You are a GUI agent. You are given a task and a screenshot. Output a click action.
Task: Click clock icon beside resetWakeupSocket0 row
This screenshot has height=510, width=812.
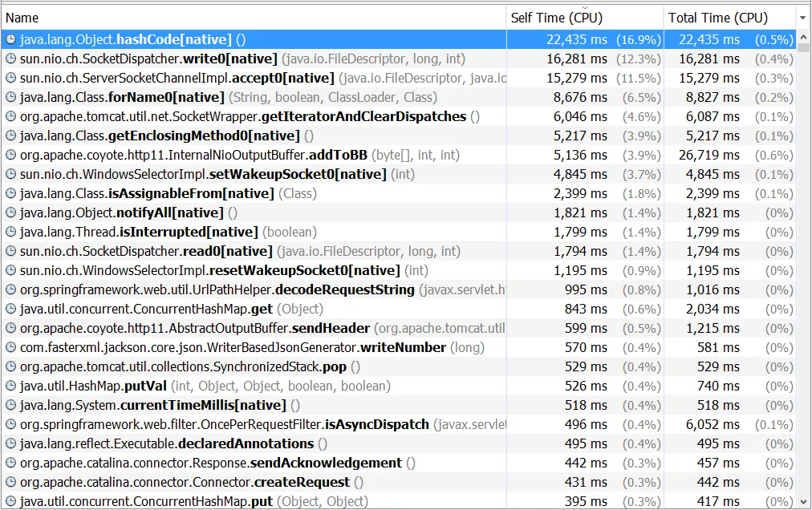click(10, 271)
